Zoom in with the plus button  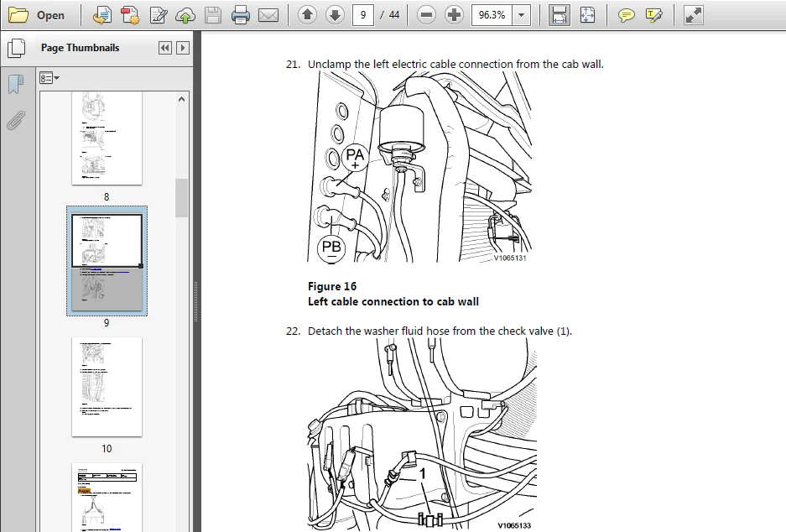coord(454,15)
